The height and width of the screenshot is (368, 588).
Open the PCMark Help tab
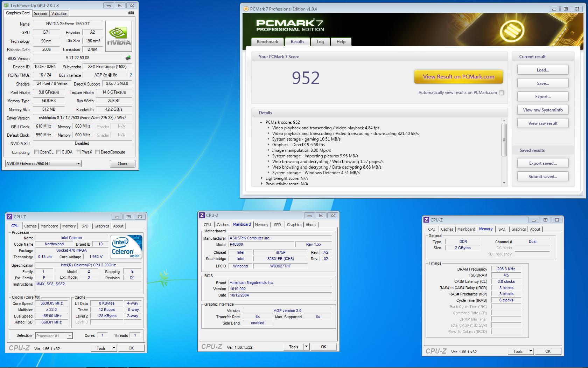pos(341,42)
